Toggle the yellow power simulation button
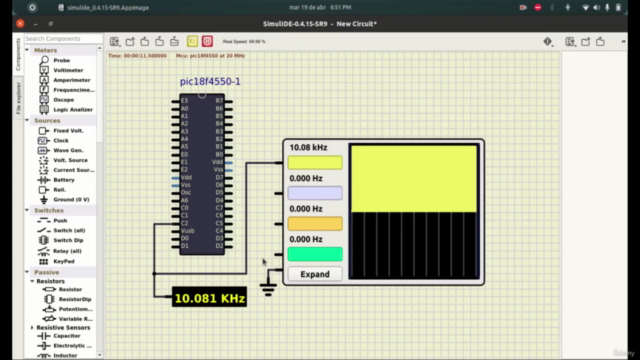This screenshot has height=360, width=640. pos(192,41)
